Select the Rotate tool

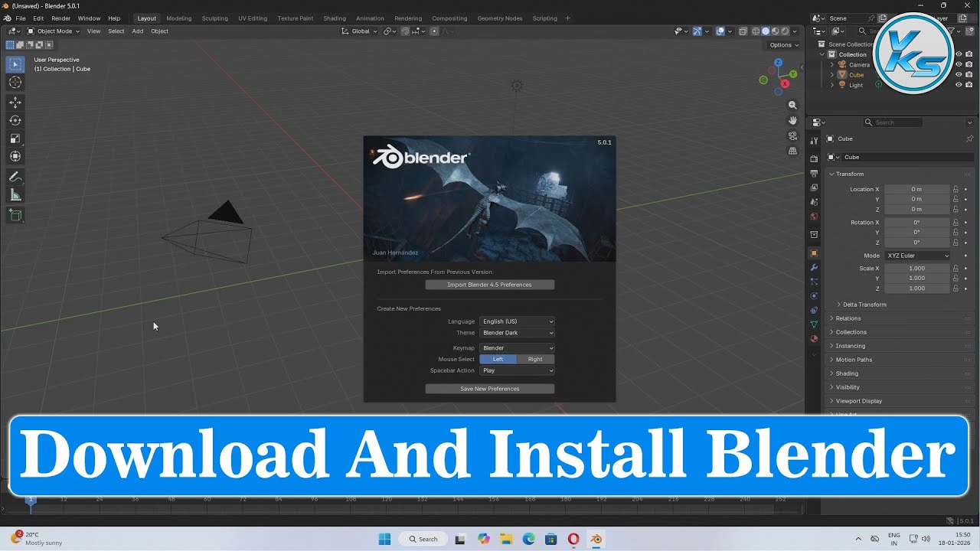click(15, 120)
